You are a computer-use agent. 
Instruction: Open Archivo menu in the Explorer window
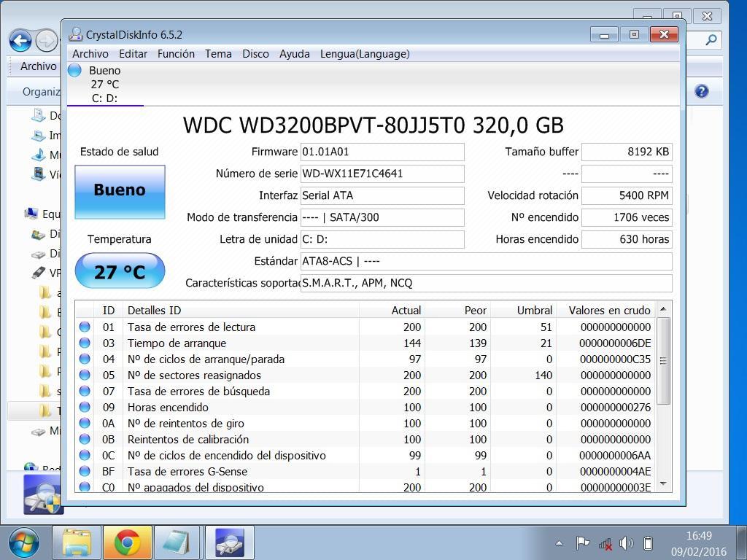[x=38, y=66]
